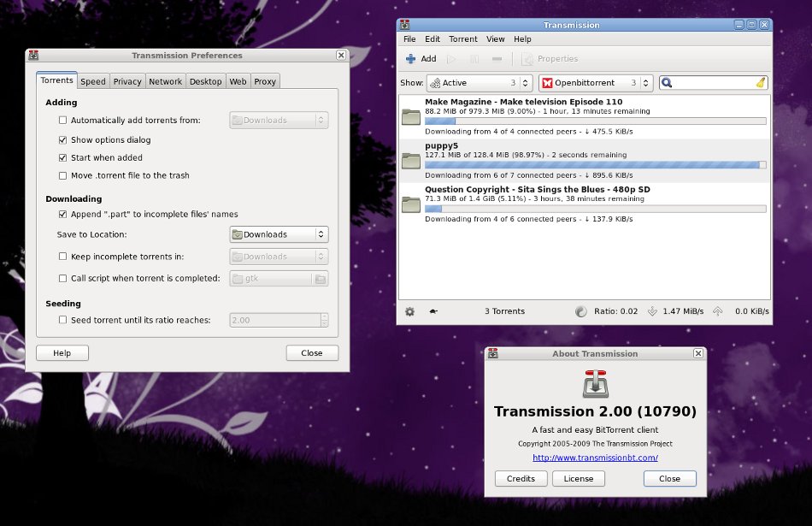The image size is (812, 526).
Task: Toggle the turtle speed limit icon
Action: click(x=433, y=311)
